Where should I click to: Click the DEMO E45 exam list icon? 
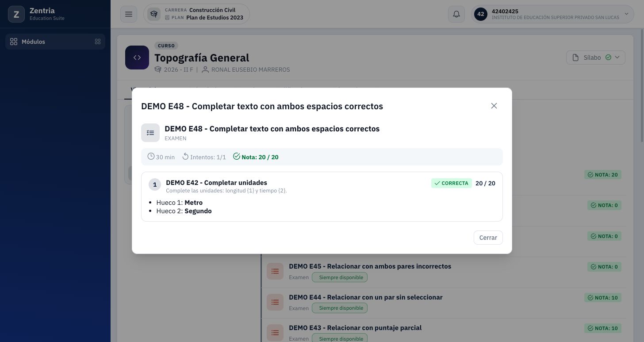[275, 271]
